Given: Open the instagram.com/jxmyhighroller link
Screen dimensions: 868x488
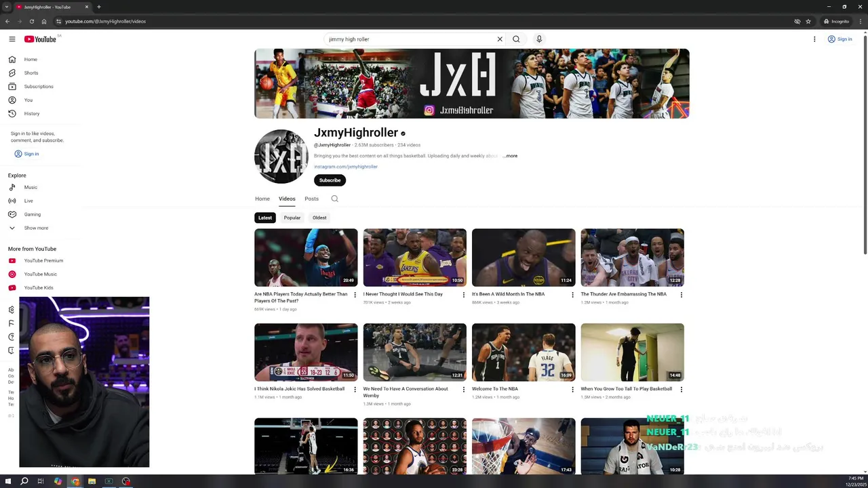Looking at the screenshot, I should click(346, 167).
